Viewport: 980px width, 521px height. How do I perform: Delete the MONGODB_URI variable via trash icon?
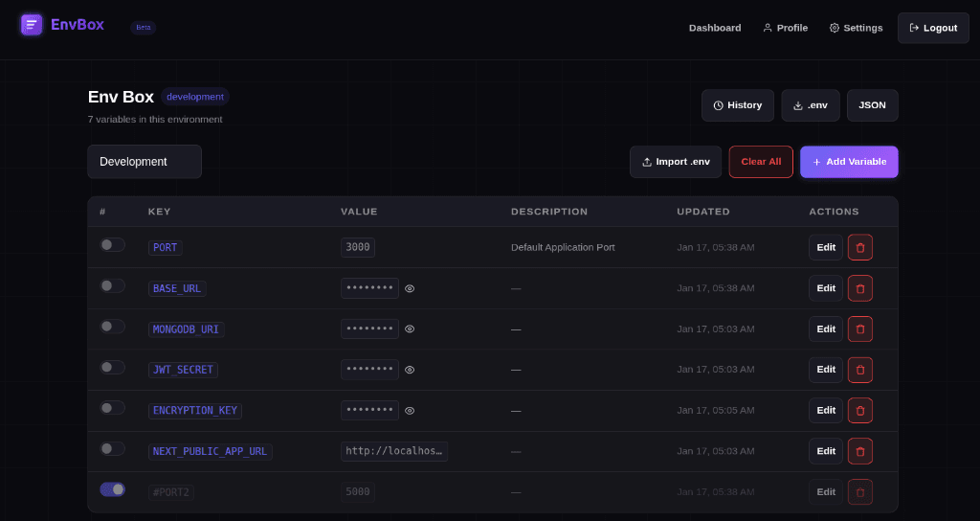pos(860,329)
